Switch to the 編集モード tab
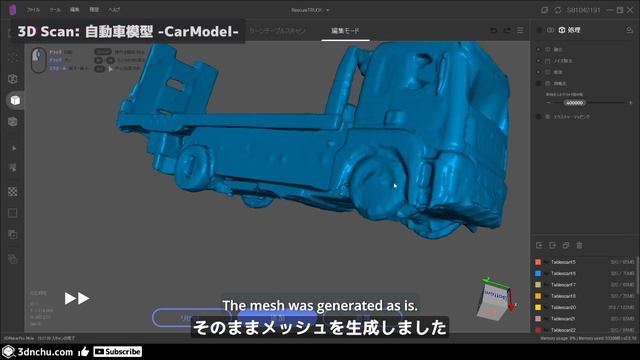 point(345,31)
